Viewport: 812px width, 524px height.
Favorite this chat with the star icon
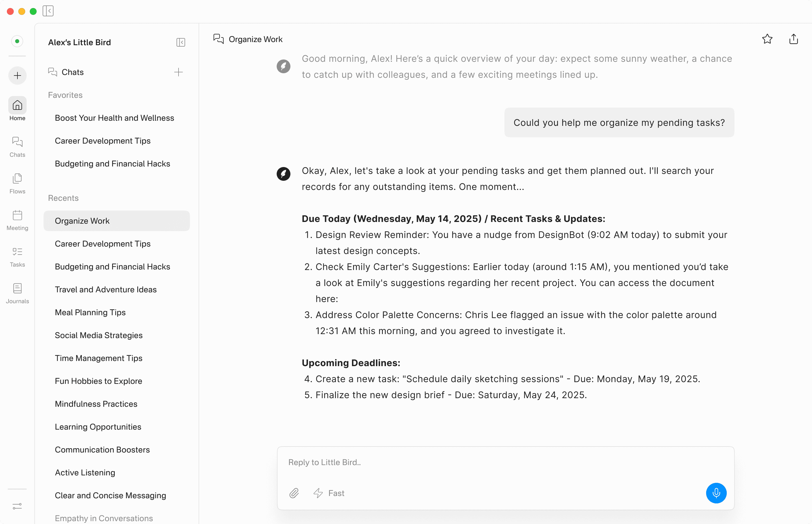tap(767, 39)
